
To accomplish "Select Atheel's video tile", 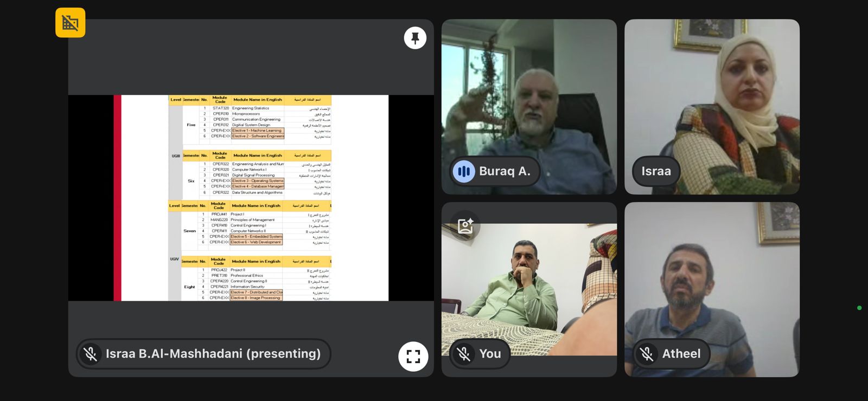I will coord(712,289).
